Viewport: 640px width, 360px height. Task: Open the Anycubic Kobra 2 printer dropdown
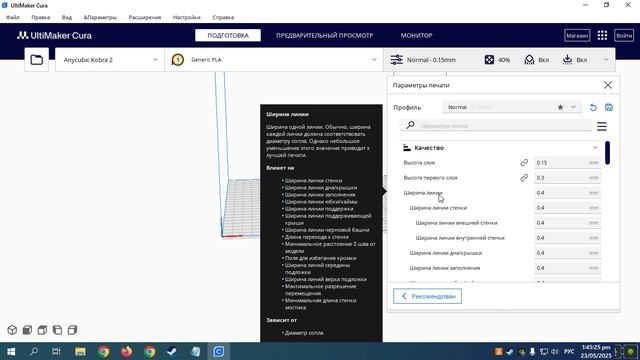coord(110,60)
